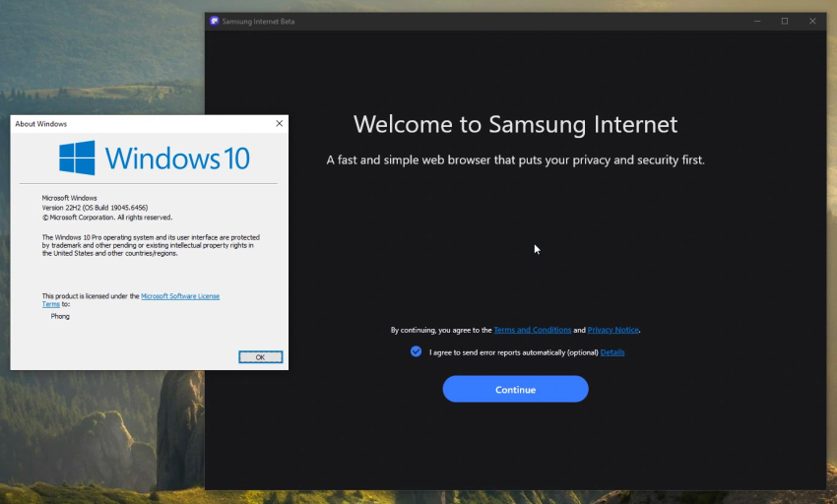Click the Welcome to Samsung Internet heading
Viewport: 837px width, 504px height.
point(515,124)
